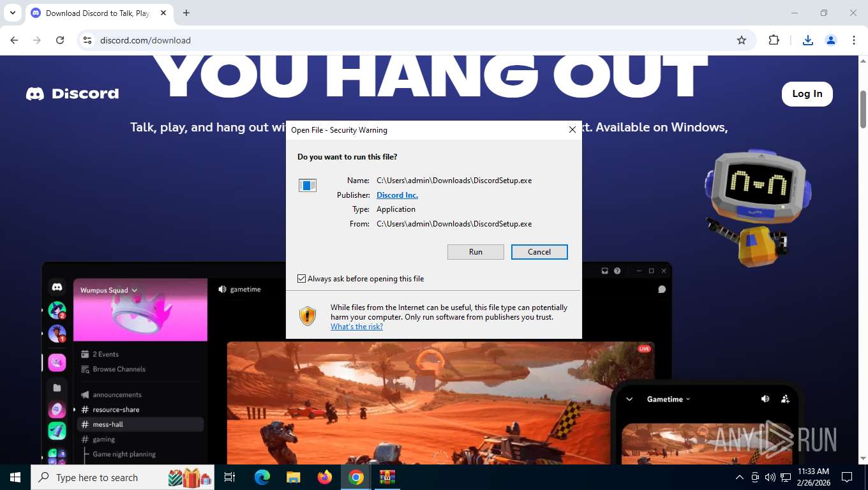Click Run in the Security Warning dialog
This screenshot has height=490, width=868.
[475, 252]
